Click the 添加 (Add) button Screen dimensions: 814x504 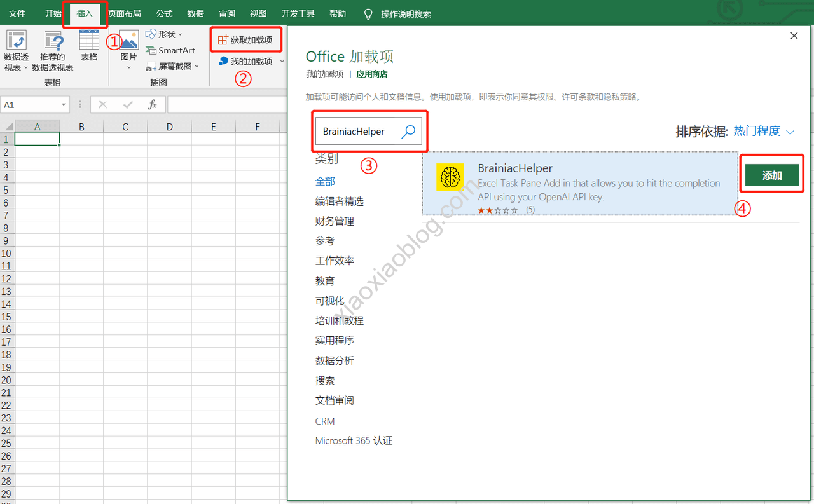[772, 175]
